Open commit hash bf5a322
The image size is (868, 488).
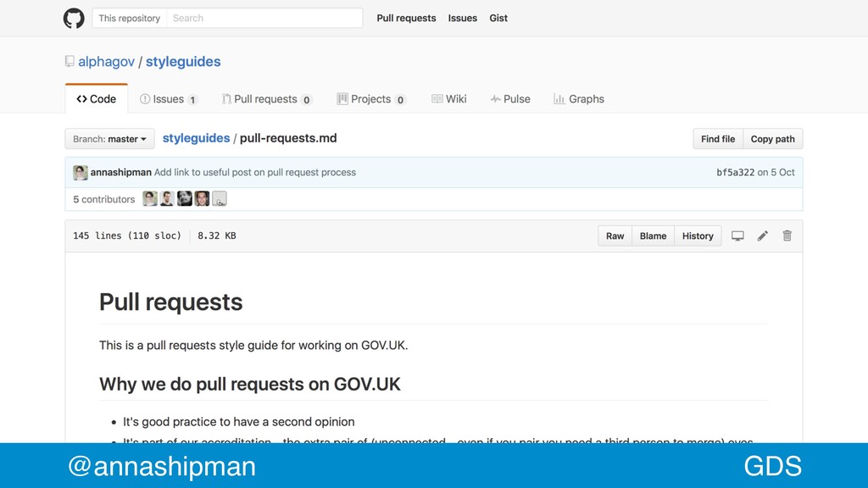click(x=735, y=172)
